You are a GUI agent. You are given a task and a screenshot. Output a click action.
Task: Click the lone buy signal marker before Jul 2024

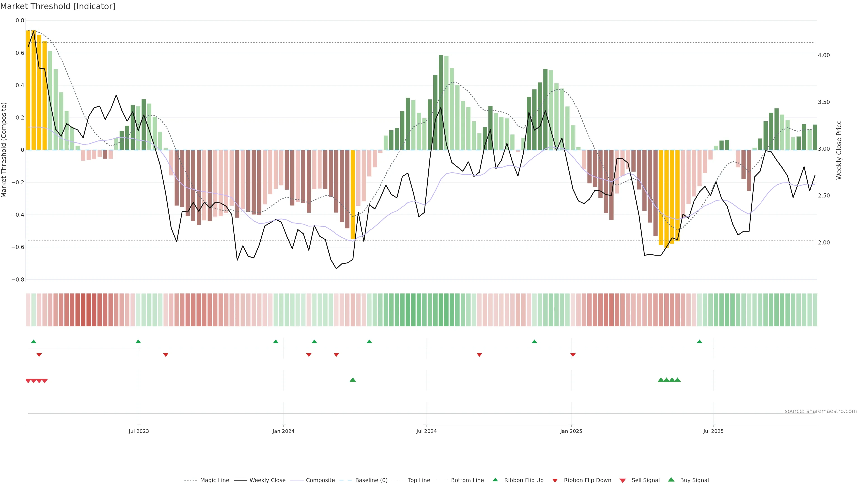(353, 380)
